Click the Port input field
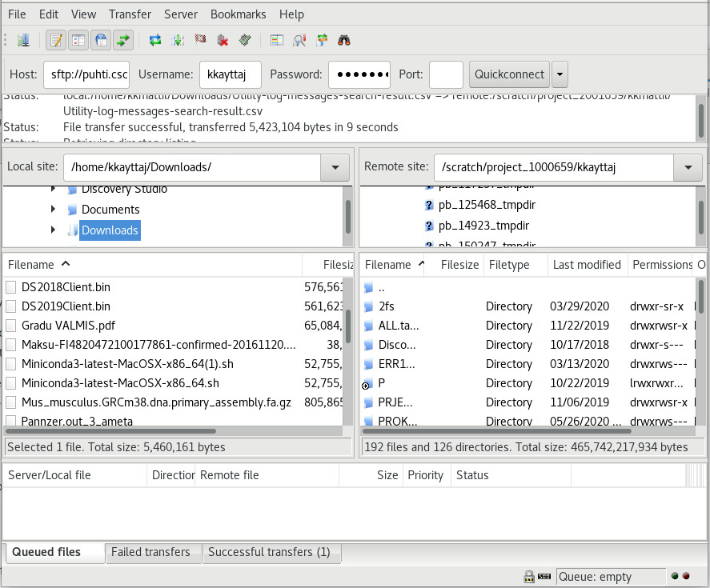Screen dimensions: 710x588 click(x=446, y=74)
